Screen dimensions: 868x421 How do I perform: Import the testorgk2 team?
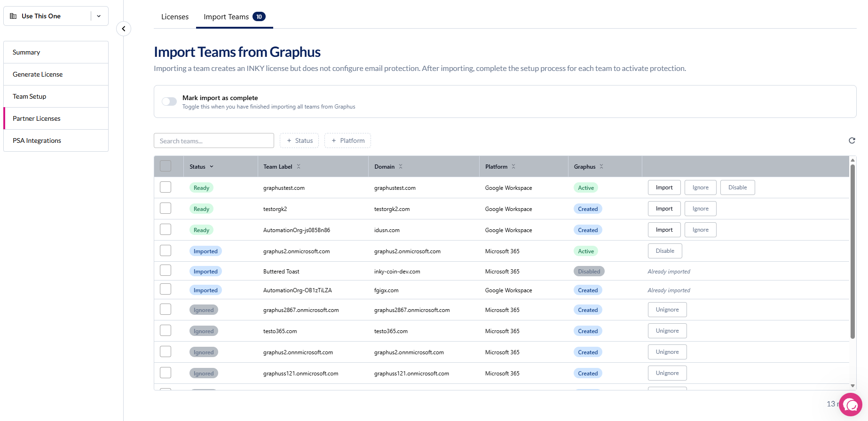(x=664, y=209)
